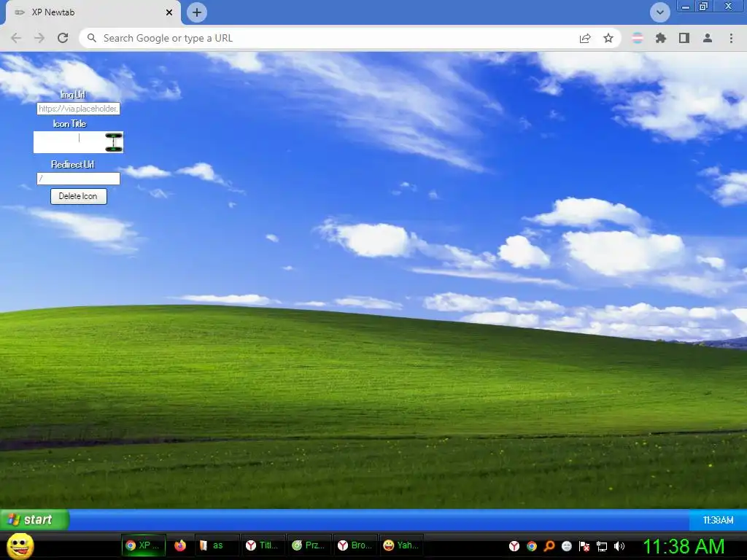Open the Firefox taskbar icon

coord(180,545)
